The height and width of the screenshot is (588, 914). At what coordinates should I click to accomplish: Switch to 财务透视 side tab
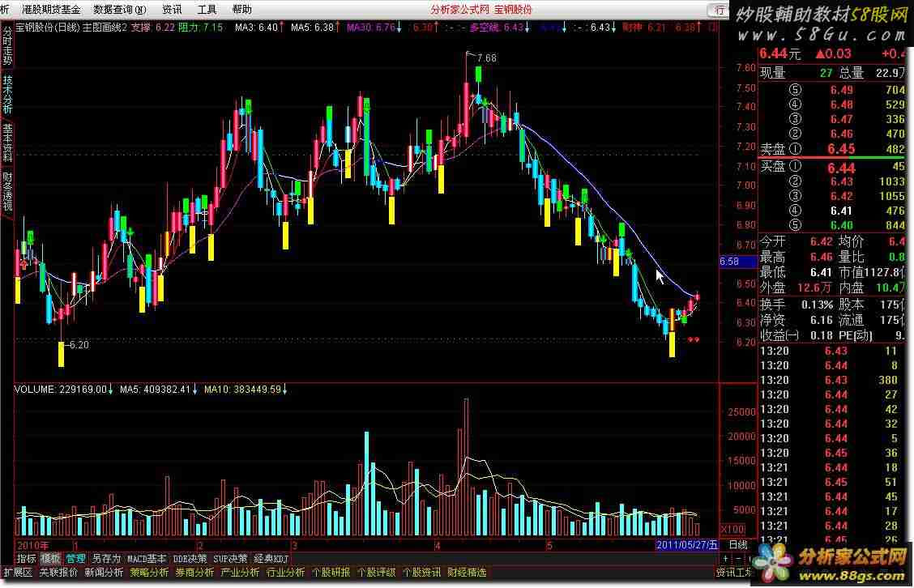tap(7, 191)
